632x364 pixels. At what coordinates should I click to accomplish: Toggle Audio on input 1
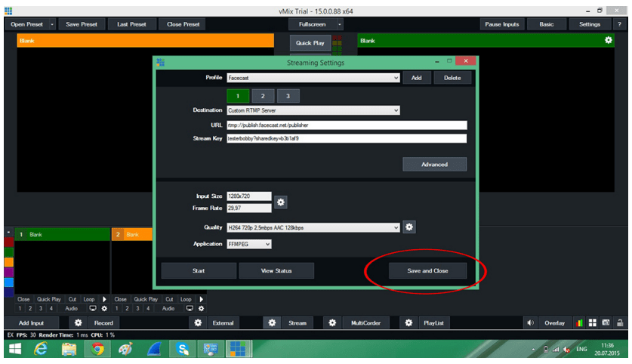pos(71,308)
